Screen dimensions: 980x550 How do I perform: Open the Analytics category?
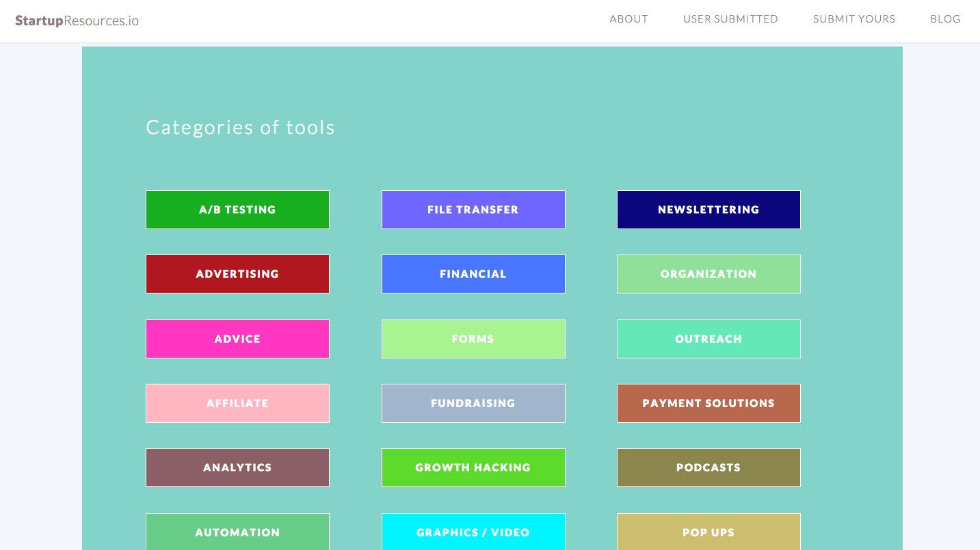[237, 467]
